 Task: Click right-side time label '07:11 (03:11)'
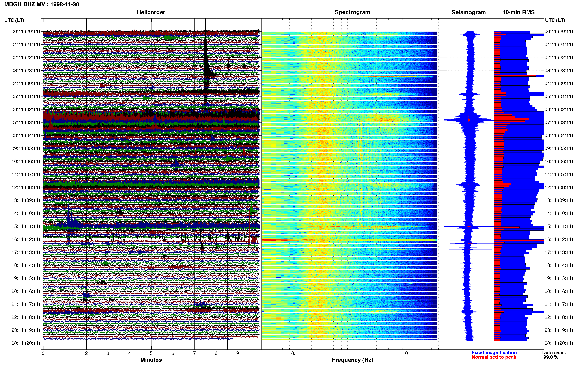click(x=559, y=122)
